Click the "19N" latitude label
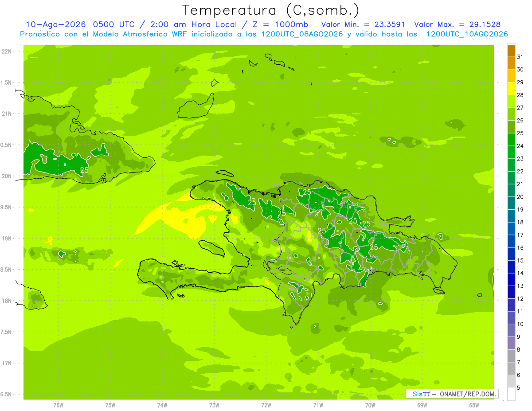Screen dimensions: 532x411 pos(7,239)
